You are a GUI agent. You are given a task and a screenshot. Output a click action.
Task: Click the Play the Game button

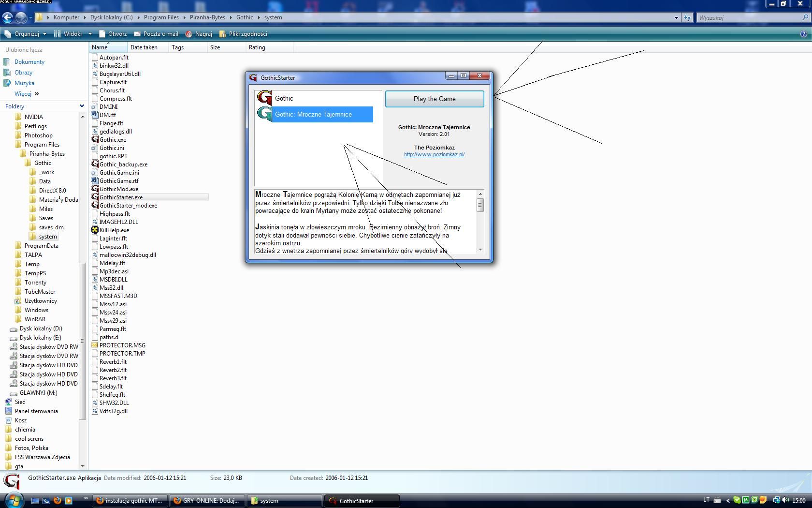coord(435,99)
